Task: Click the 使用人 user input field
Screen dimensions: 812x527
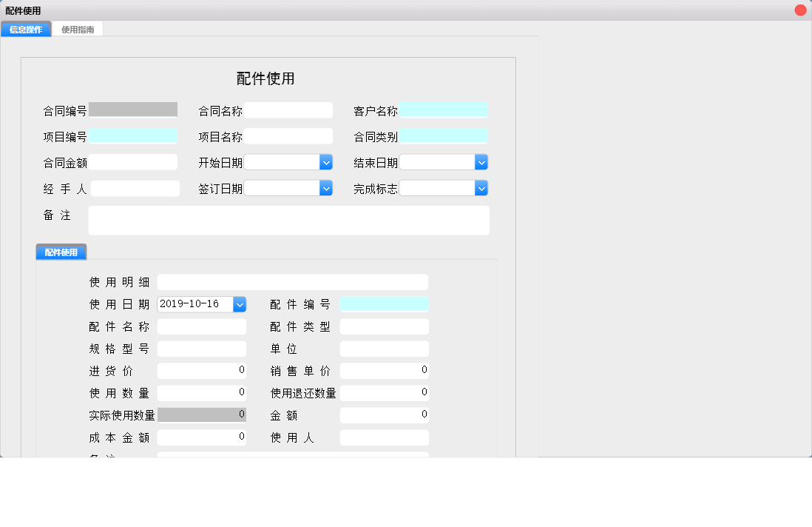Action: (x=384, y=437)
